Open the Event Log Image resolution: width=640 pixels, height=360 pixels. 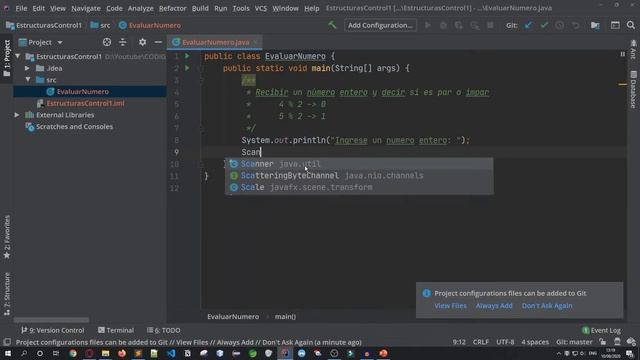point(601,330)
